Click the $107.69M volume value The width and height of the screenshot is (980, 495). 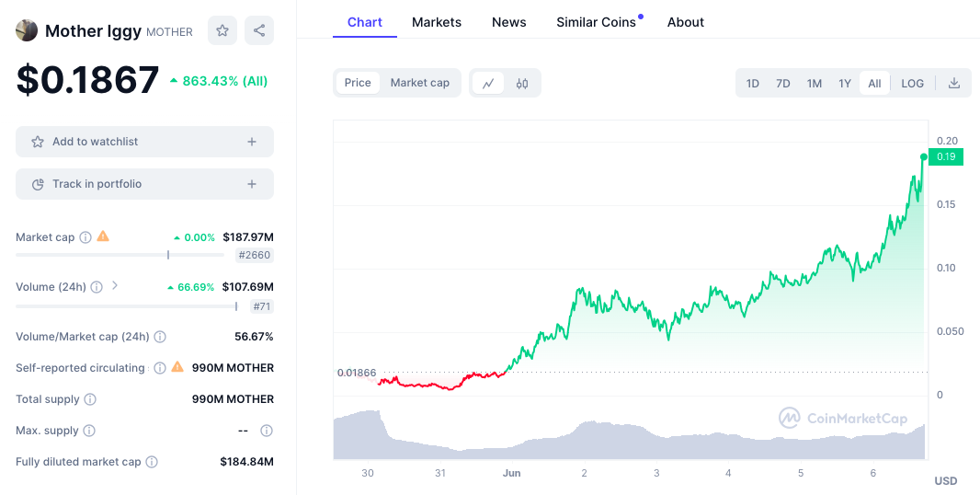[x=248, y=287]
